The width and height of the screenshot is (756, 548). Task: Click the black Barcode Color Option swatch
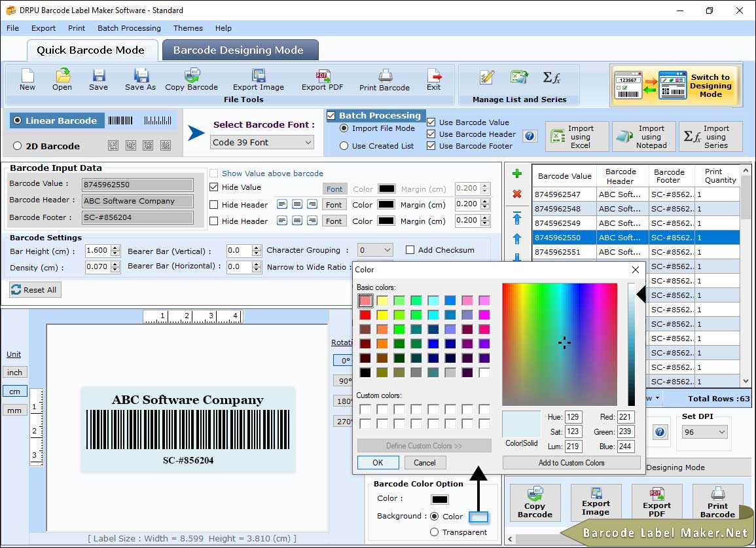tap(440, 500)
